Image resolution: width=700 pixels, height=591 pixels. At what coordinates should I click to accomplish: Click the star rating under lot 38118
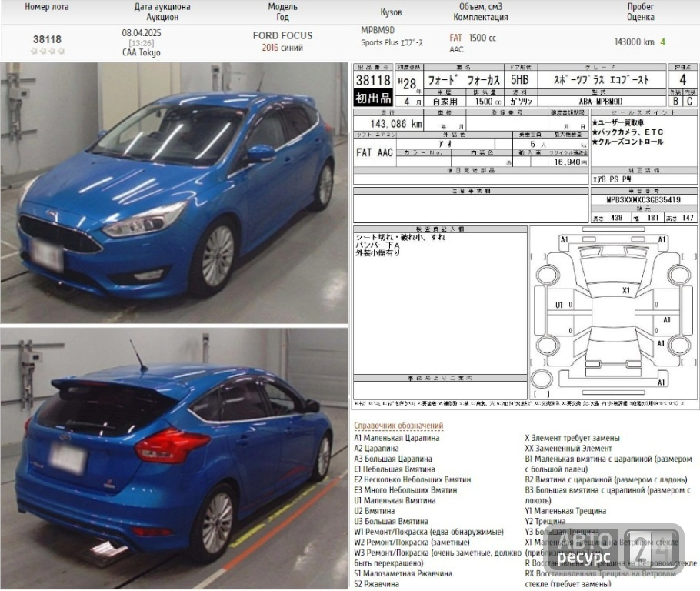tap(48, 51)
